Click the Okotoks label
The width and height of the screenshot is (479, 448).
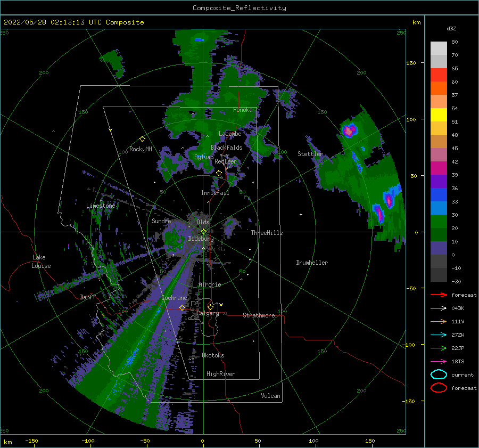point(213,355)
